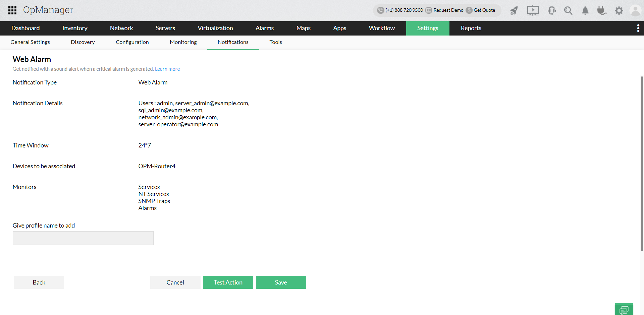
Task: Open the app grid launcher icon
Action: click(12, 10)
